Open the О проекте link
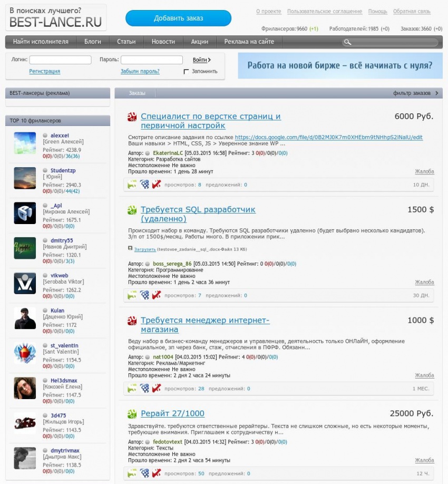Image resolution: width=448 pixels, height=484 pixels. tap(269, 12)
